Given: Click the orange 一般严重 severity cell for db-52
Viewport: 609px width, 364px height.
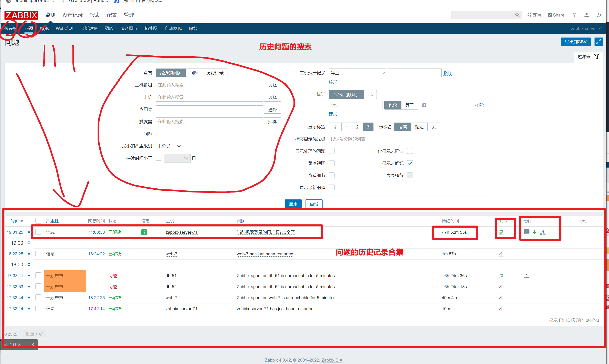Looking at the screenshot, I should (65, 287).
